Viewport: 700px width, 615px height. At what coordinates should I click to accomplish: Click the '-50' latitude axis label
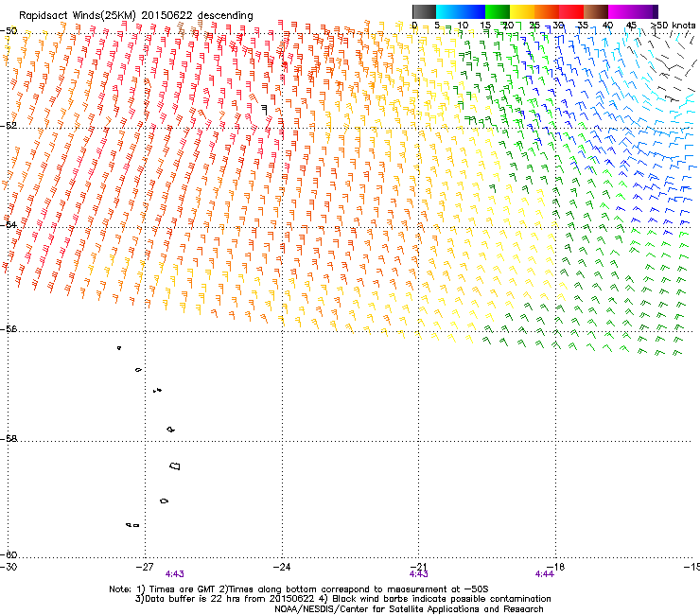9,31
